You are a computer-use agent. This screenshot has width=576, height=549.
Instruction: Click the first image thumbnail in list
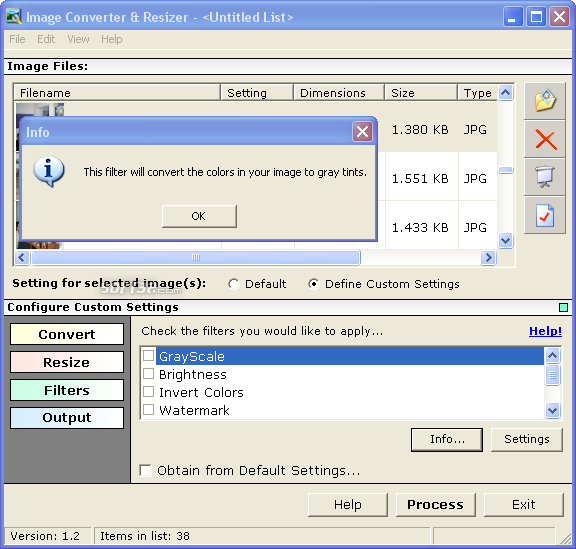40,110
